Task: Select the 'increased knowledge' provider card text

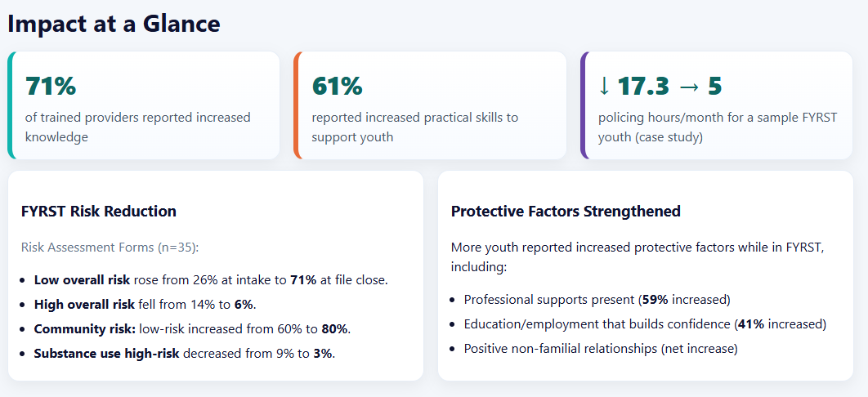Action: (x=137, y=127)
